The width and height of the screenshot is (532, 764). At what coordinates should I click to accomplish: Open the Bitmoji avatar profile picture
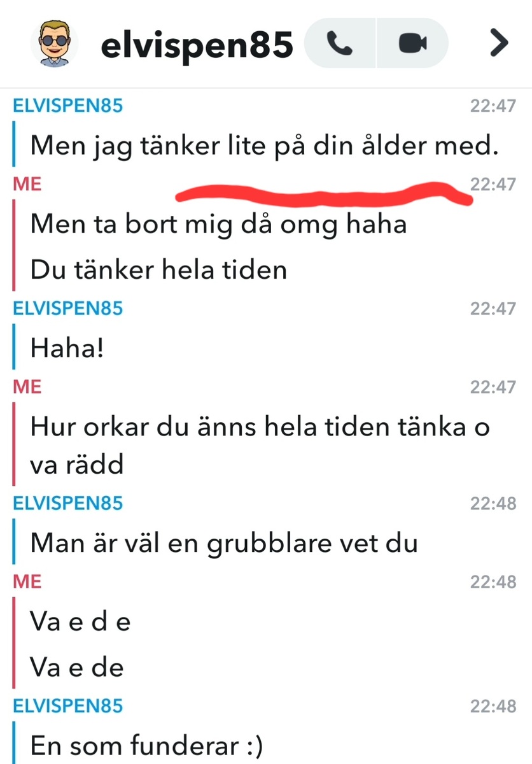tap(54, 43)
